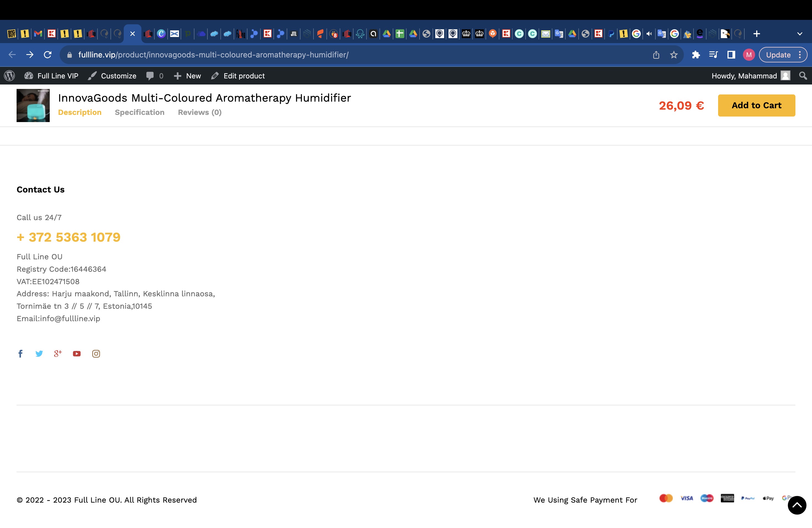Open the Chrome three-dot menu
812x528 pixels.
[x=800, y=55]
